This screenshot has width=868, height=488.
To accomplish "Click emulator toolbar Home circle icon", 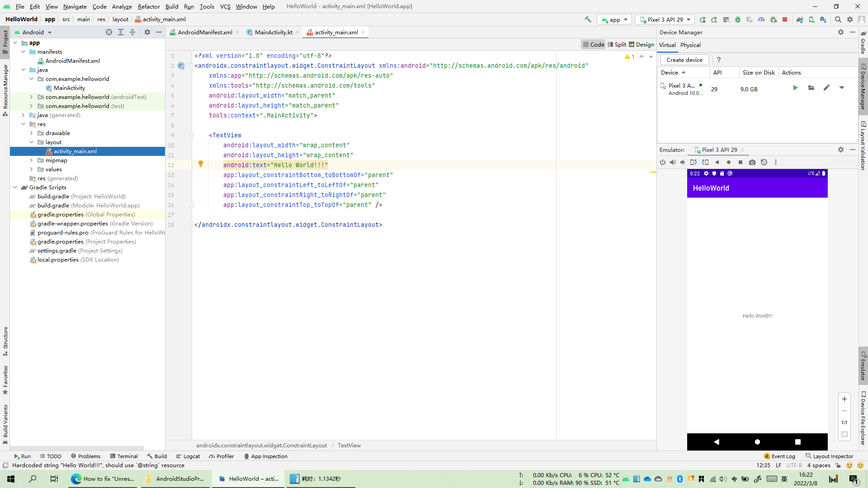I will 729,162.
